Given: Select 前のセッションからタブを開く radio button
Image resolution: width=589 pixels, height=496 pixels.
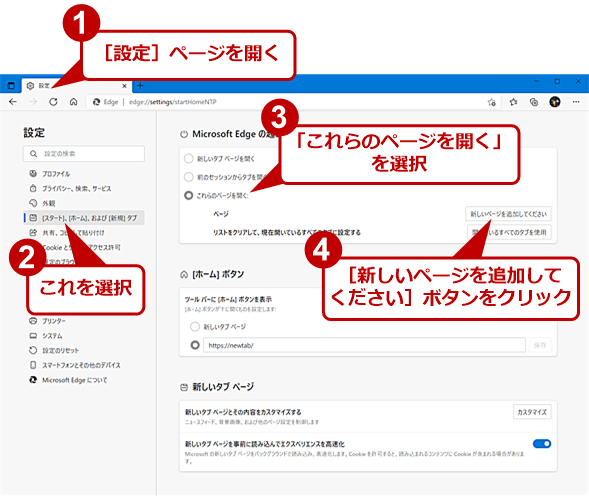Looking at the screenshot, I should click(x=189, y=177).
